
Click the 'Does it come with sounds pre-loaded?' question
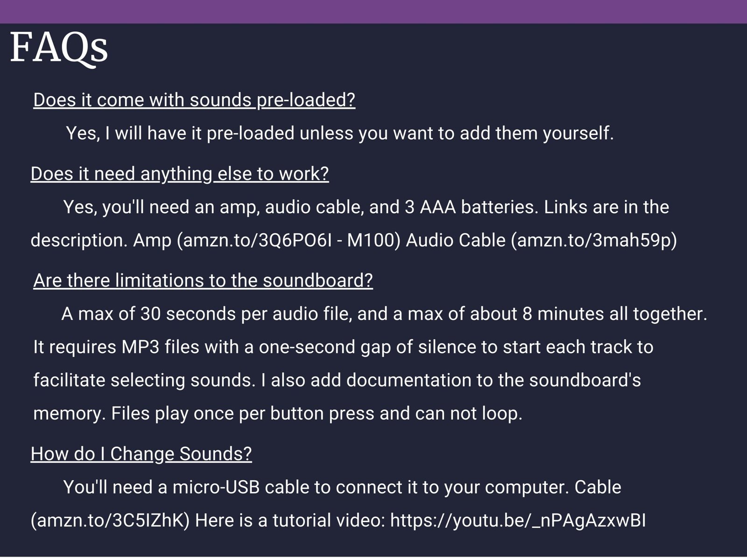click(194, 100)
